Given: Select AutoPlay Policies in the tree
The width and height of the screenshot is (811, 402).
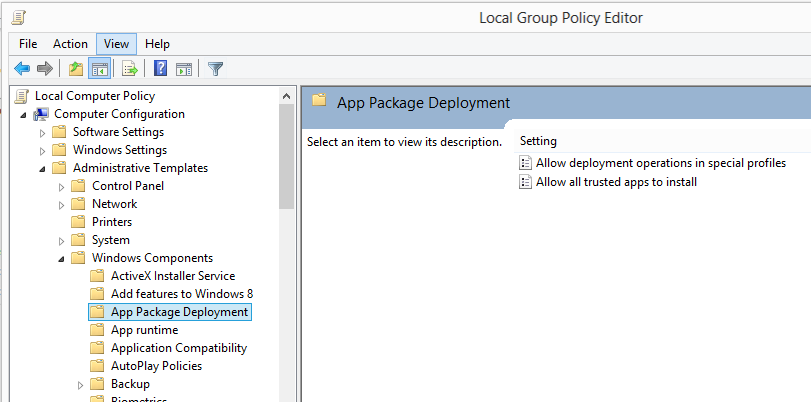Looking at the screenshot, I should point(156,366).
